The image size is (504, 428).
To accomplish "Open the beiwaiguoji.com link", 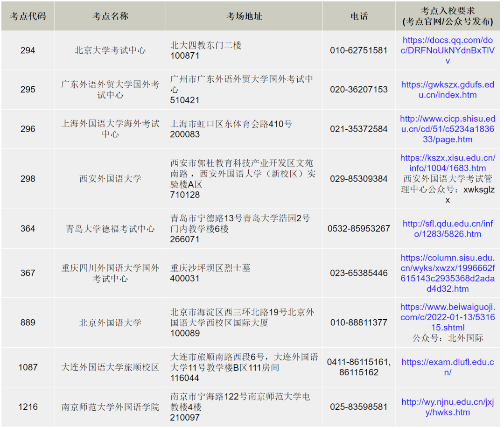I will (447, 317).
